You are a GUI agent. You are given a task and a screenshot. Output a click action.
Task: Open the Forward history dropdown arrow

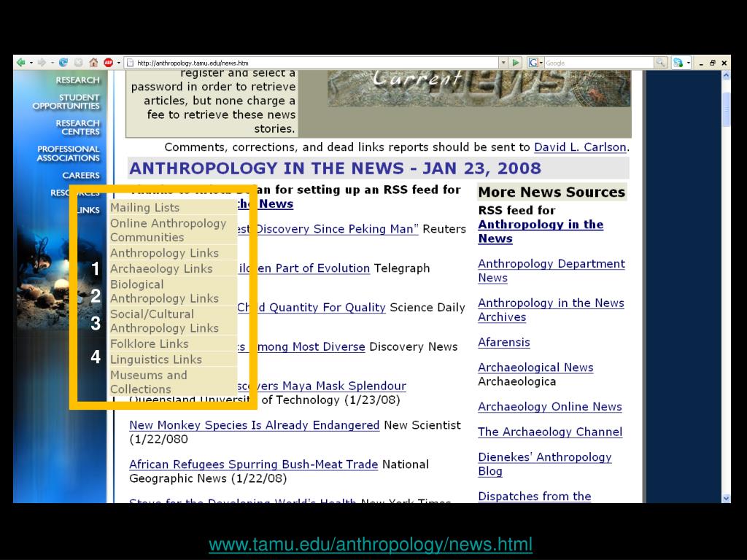pyautogui.click(x=52, y=63)
